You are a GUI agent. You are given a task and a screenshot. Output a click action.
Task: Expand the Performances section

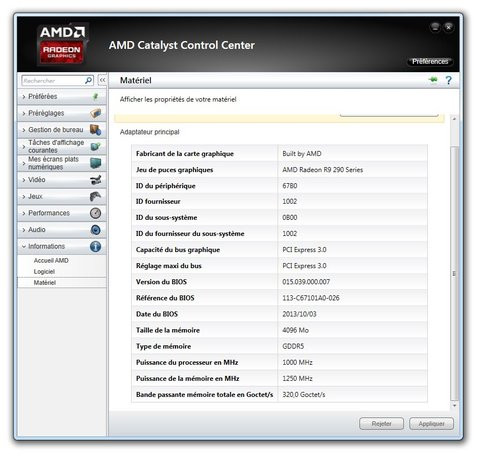pos(62,213)
